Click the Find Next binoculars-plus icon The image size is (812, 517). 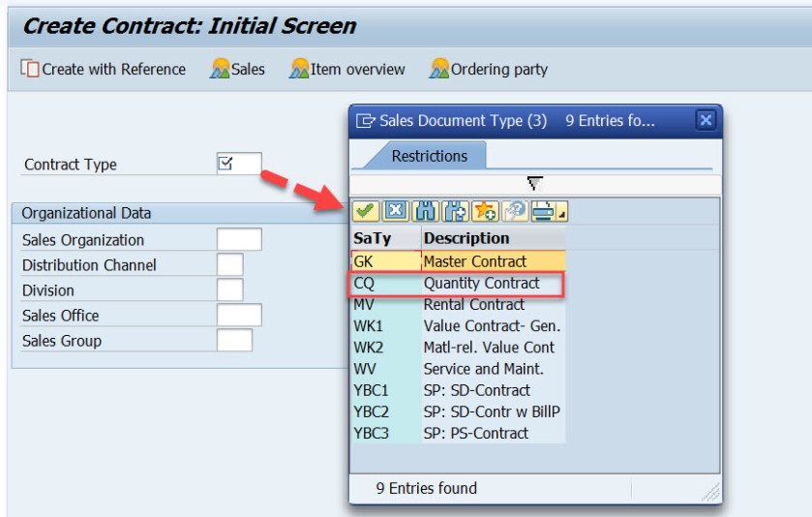(455, 211)
